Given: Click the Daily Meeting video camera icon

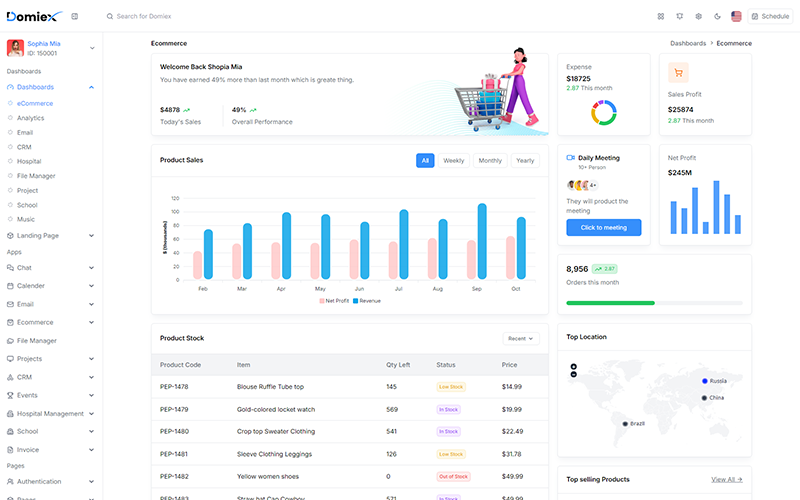Looking at the screenshot, I should click(570, 158).
